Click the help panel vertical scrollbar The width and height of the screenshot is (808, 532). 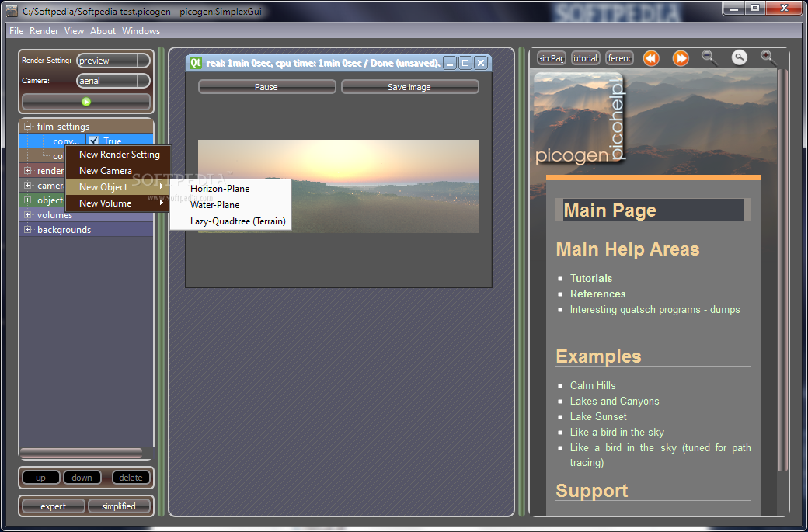(782, 269)
